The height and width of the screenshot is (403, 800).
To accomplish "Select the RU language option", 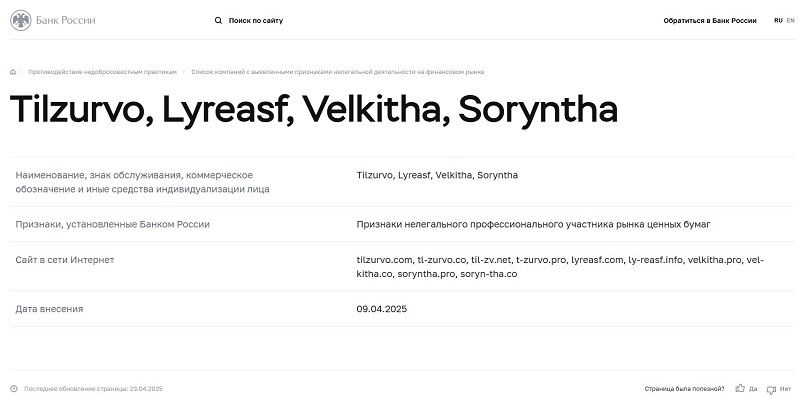I will [778, 20].
